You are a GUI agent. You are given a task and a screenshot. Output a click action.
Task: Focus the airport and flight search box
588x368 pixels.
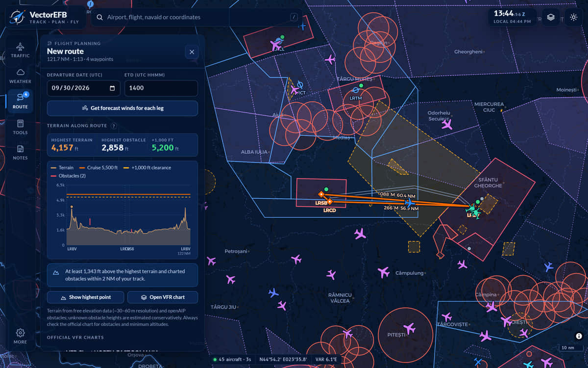(x=196, y=17)
